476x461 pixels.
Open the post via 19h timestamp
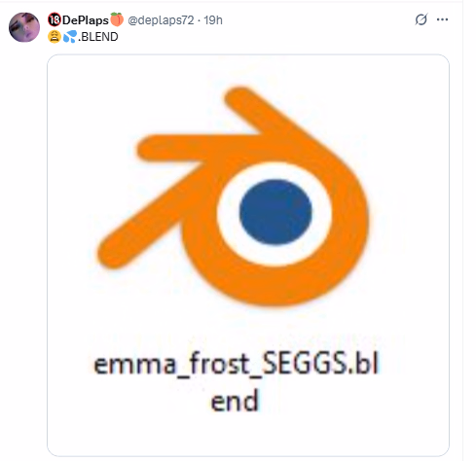pos(213,20)
